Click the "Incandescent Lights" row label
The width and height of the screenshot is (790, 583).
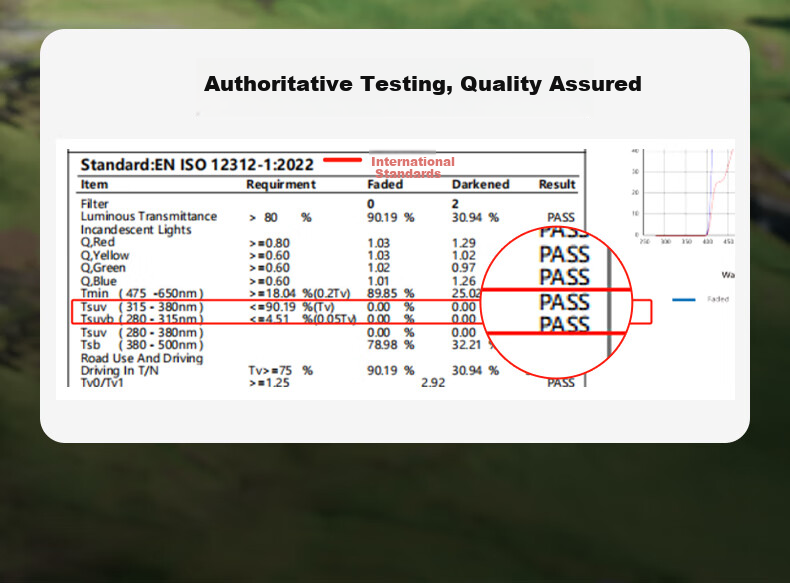(x=136, y=230)
